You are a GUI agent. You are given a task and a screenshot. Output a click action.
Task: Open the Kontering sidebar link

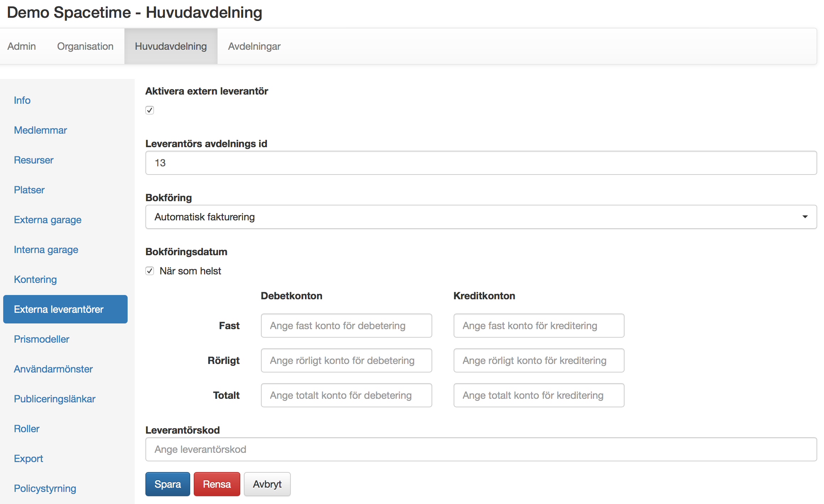(x=35, y=279)
